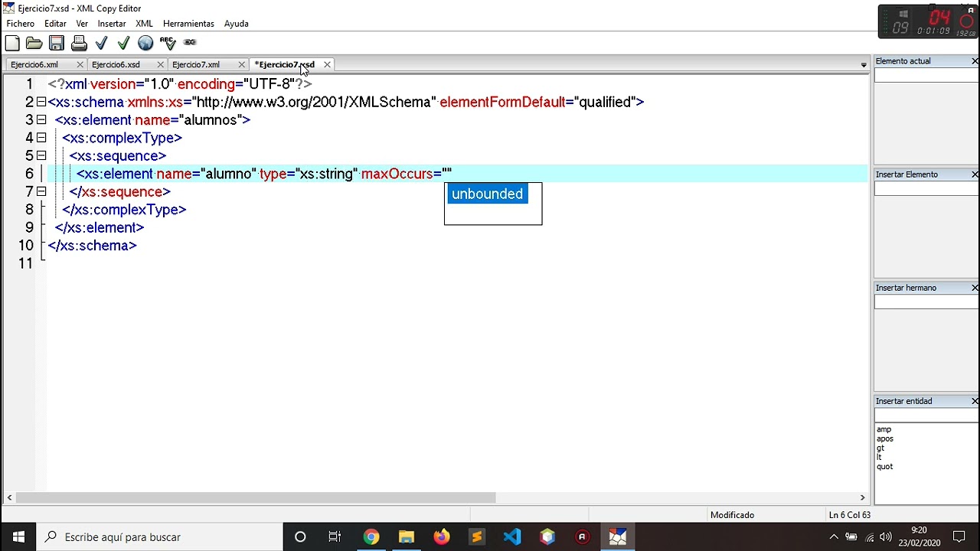Open the Herramientas menu
This screenshot has height=551, width=980.
tap(188, 24)
